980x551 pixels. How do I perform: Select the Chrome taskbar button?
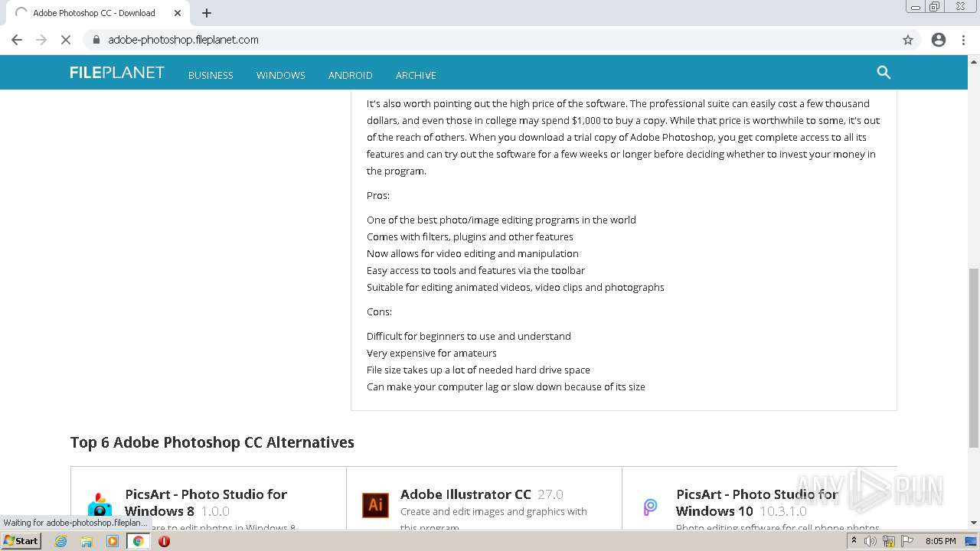click(x=139, y=541)
